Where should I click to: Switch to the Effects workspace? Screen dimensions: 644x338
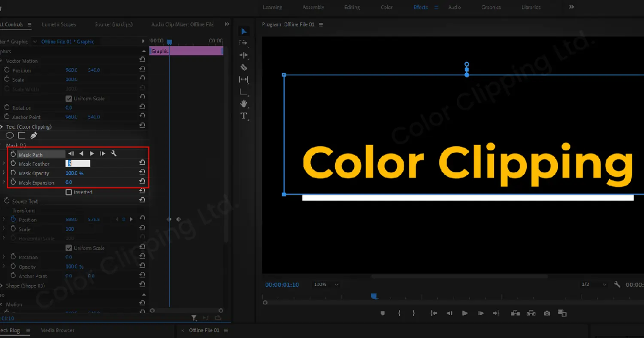coord(420,7)
